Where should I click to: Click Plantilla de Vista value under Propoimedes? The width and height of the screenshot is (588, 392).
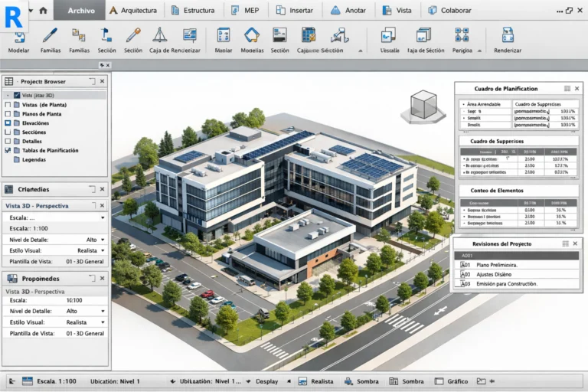(x=85, y=333)
